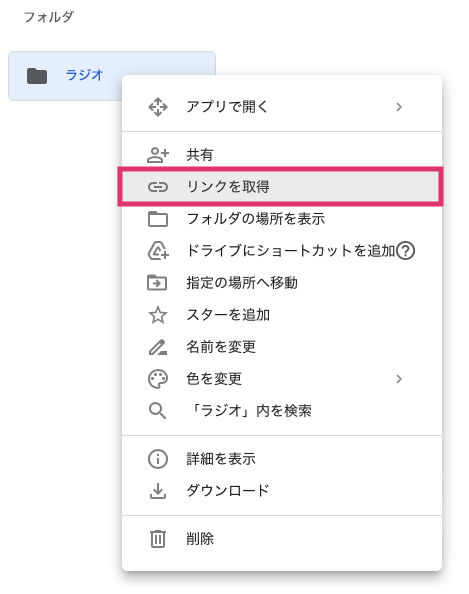Click 詳細を表示 menu text

[221, 459]
